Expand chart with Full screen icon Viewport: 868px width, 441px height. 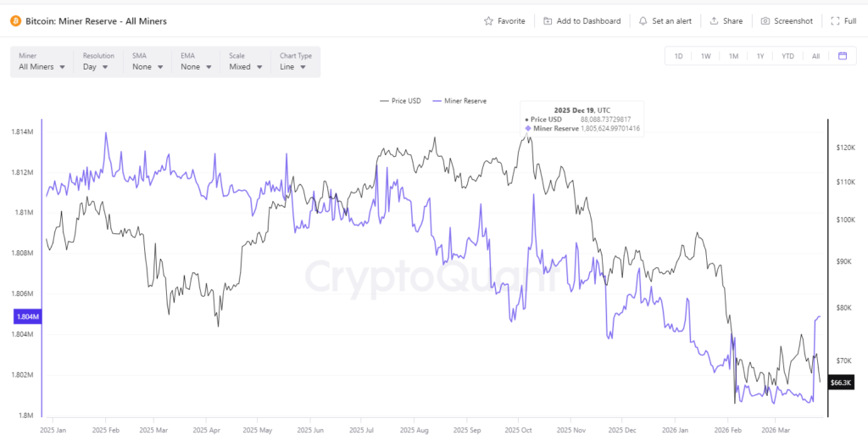[836, 20]
